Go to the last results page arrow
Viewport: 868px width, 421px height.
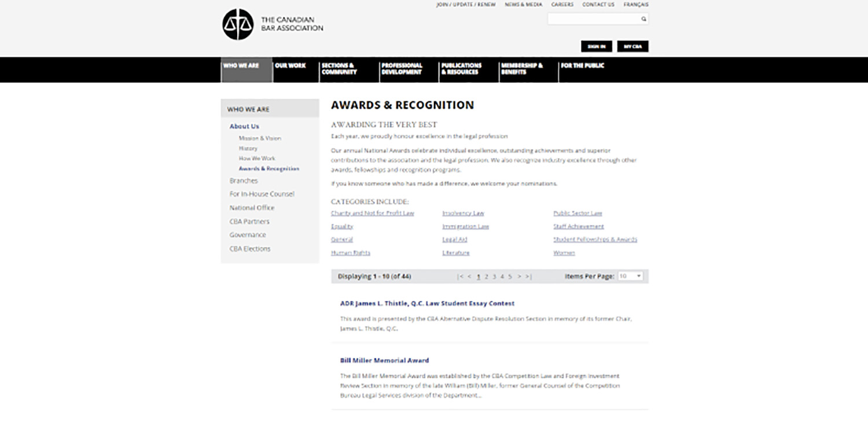tap(528, 277)
